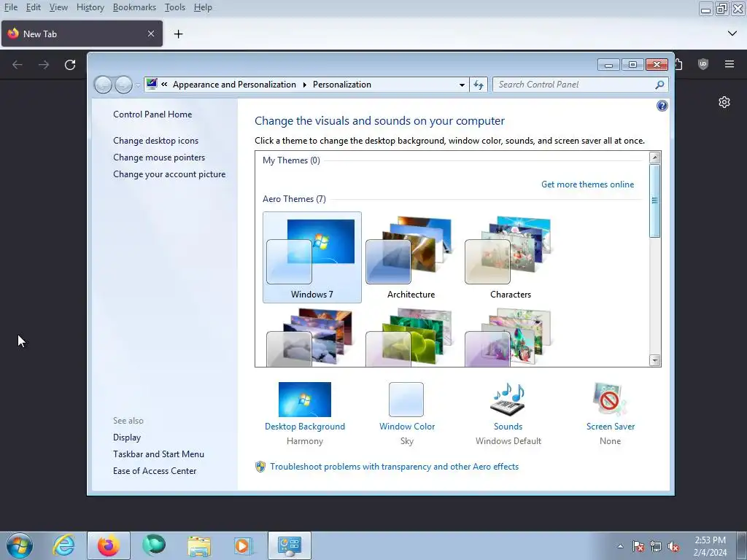
Task: Open the History menu
Action: click(x=90, y=7)
